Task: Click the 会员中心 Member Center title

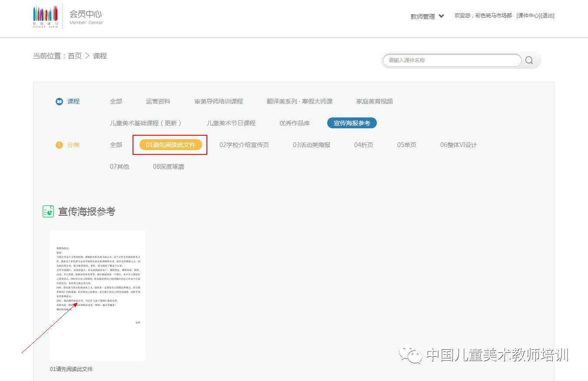Action: (86, 17)
